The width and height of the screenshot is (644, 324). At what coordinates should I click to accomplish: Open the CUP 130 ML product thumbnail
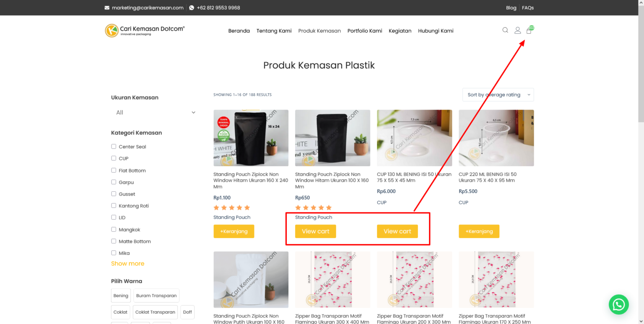[x=414, y=138]
